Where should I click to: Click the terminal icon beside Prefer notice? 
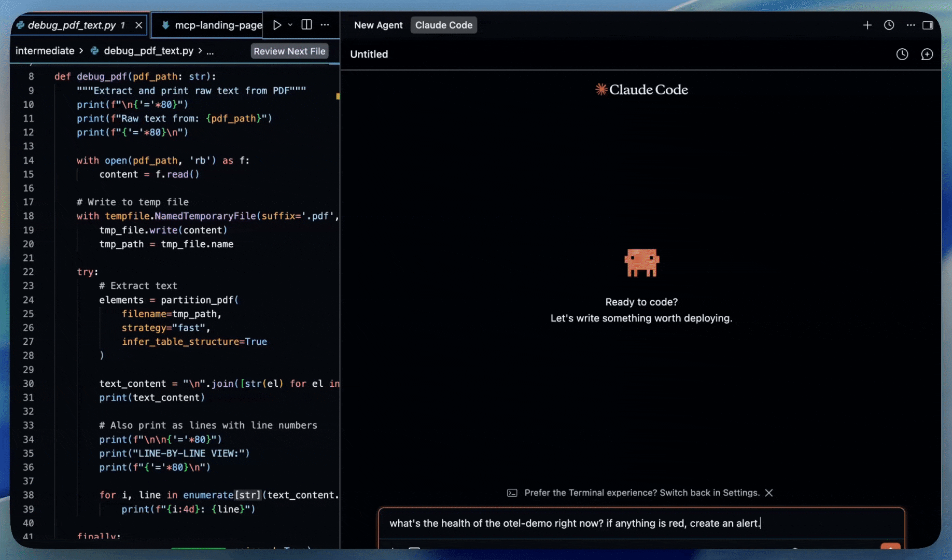[512, 493]
